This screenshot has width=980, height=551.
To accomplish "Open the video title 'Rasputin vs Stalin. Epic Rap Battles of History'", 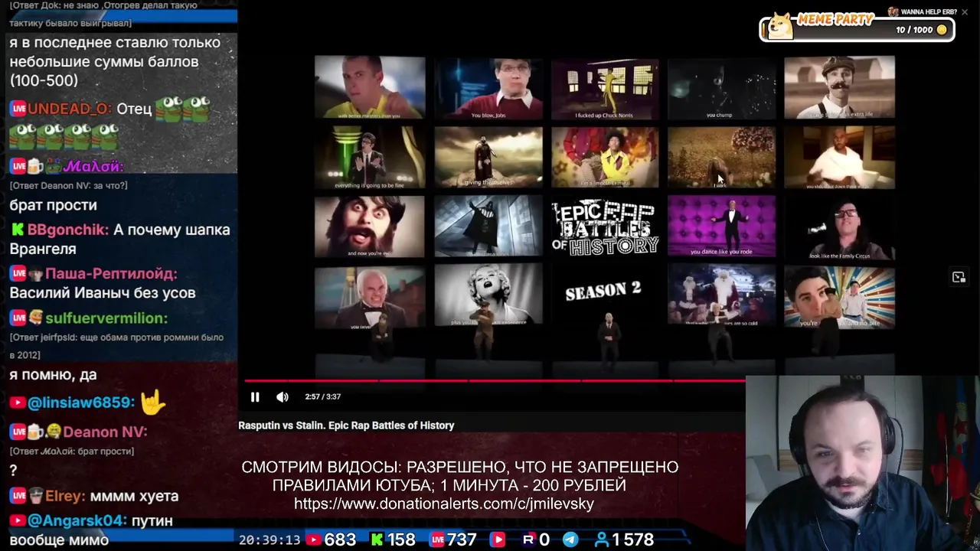I will coord(346,425).
